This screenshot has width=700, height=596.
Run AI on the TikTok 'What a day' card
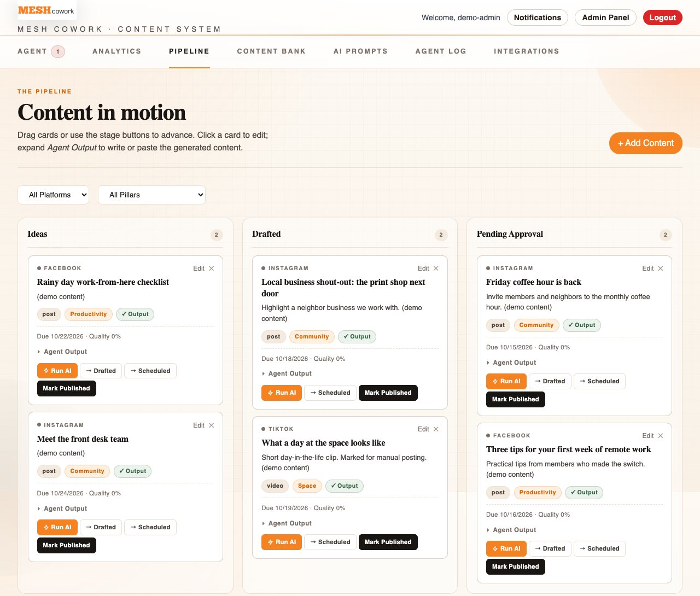point(282,542)
